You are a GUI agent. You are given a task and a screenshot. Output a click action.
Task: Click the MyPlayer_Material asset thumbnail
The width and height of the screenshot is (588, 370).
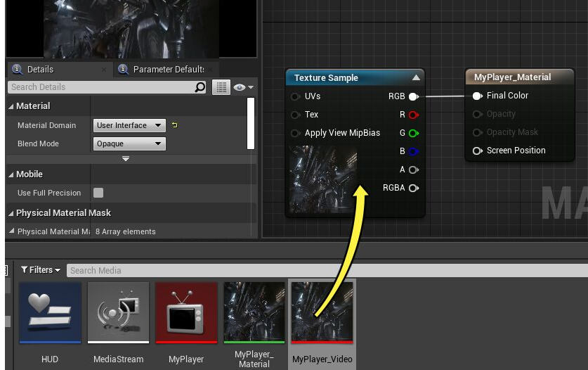pyautogui.click(x=254, y=313)
